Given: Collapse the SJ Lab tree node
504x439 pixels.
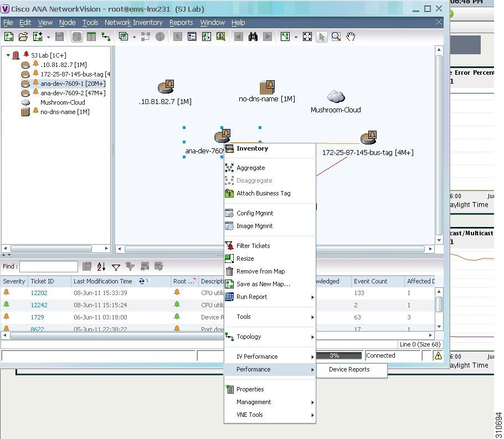Looking at the screenshot, I should point(8,55).
